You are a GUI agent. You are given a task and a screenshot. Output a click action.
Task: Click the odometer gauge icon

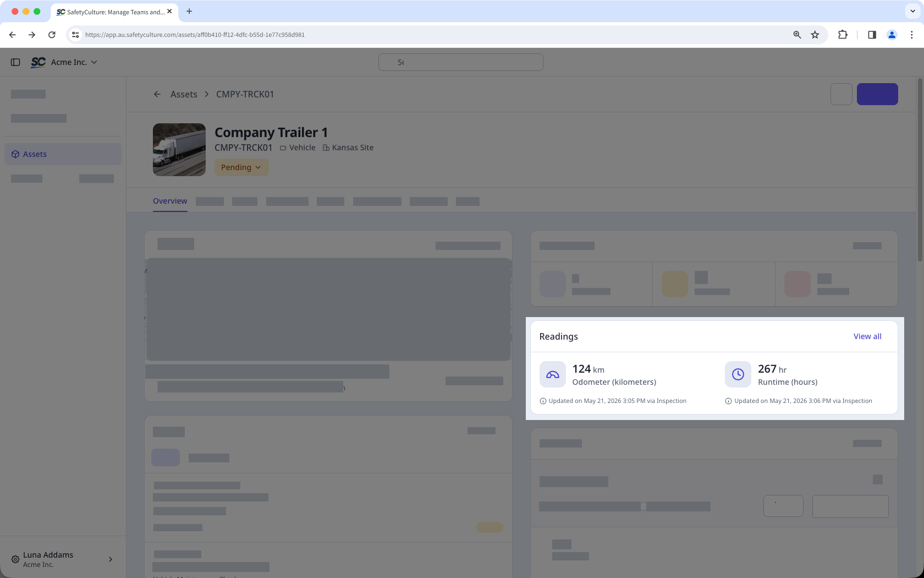coord(553,374)
